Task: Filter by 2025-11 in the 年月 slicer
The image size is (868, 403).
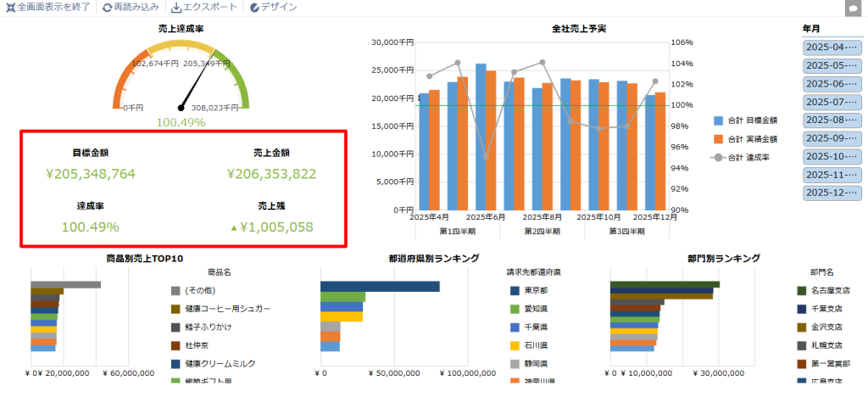Action: coord(832,175)
